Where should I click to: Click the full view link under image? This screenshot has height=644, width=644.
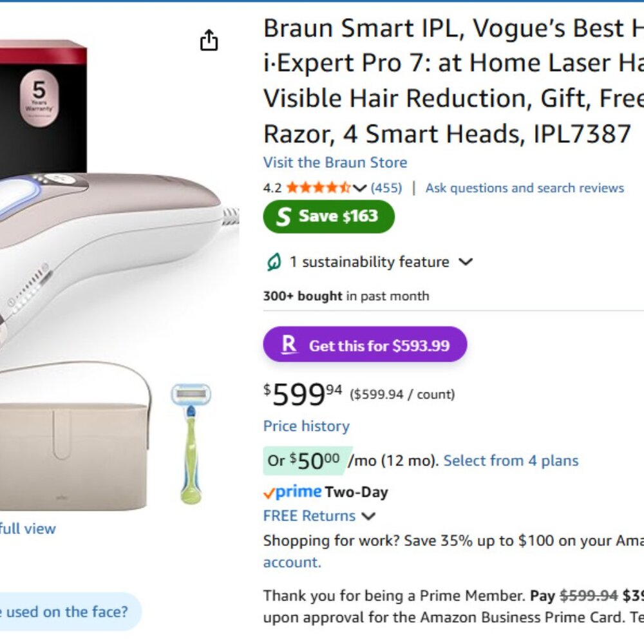[x=26, y=528]
